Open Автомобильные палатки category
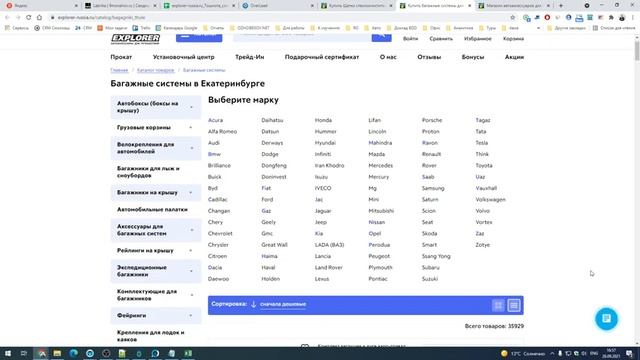This screenshot has width=640, height=360. [152, 209]
